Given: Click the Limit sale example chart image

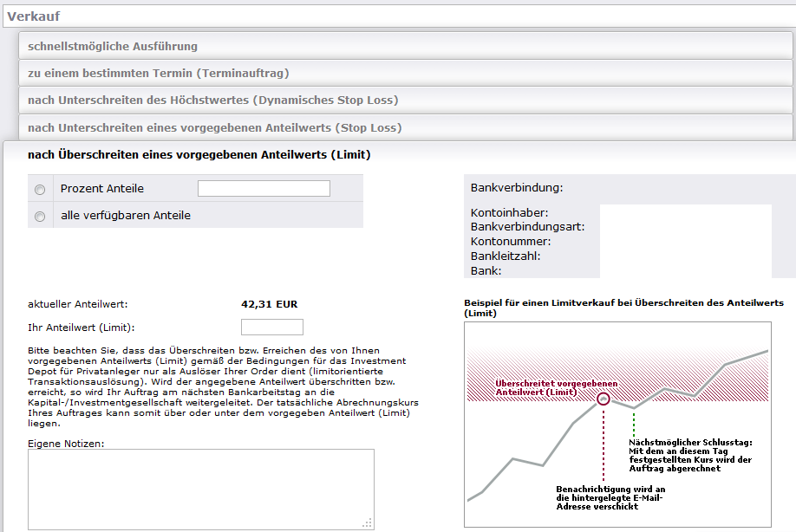Looking at the screenshot, I should (617, 425).
